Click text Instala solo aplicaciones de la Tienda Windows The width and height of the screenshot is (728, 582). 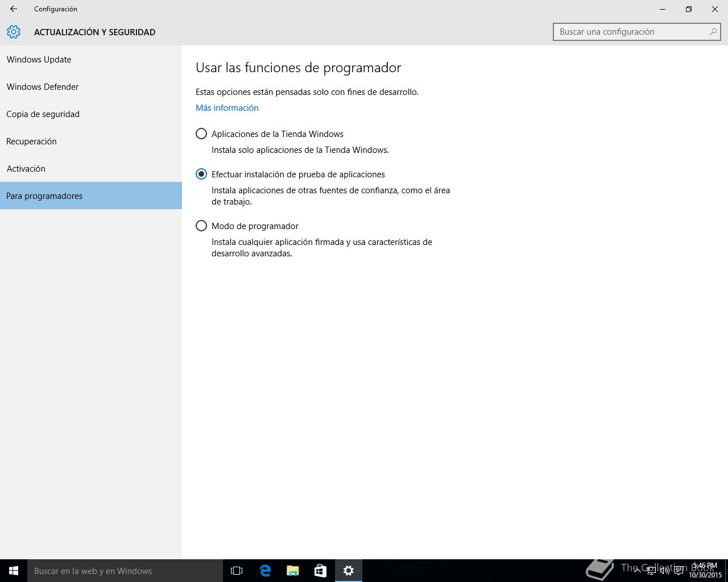(300, 150)
